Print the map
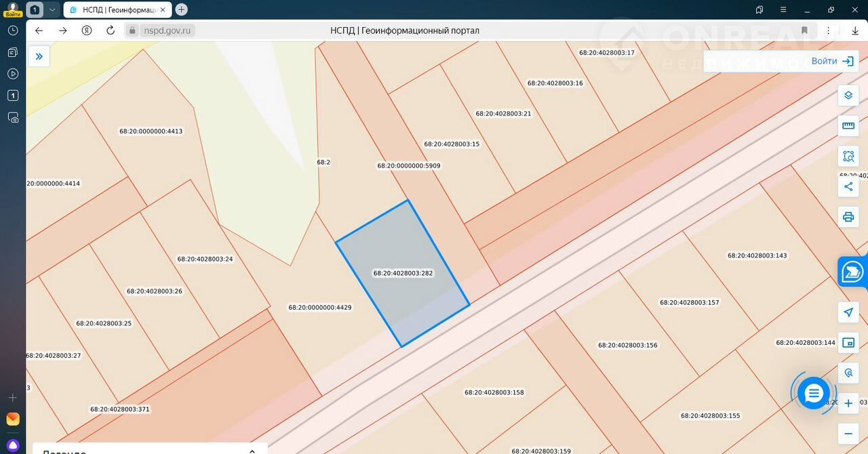This screenshot has width=868, height=454. [x=848, y=217]
